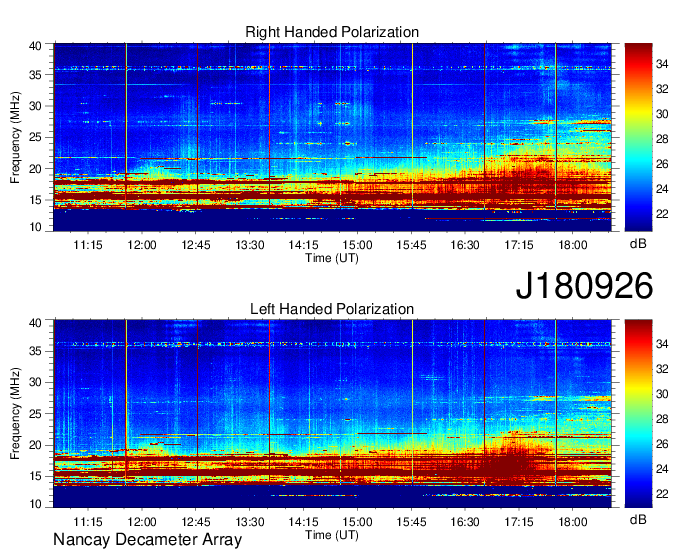The image size is (680, 552).
Task: Click the J180926 label
Action: [x=584, y=286]
